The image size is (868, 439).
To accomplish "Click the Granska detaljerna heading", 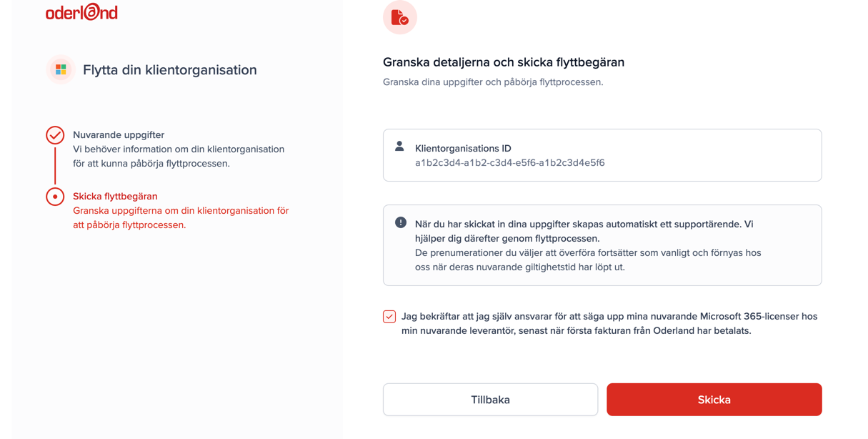I will click(504, 62).
